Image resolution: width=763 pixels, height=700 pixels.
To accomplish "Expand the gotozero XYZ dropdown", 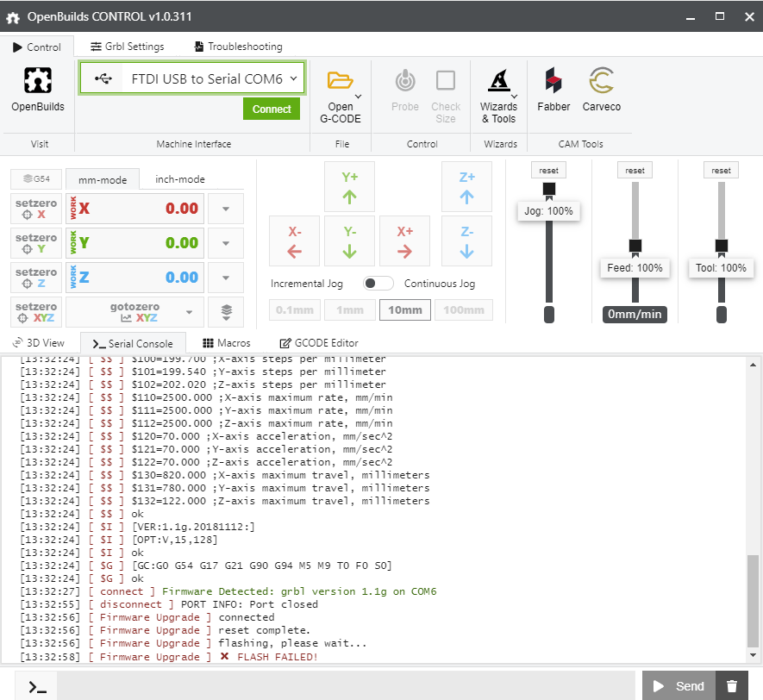I will pyautogui.click(x=190, y=312).
